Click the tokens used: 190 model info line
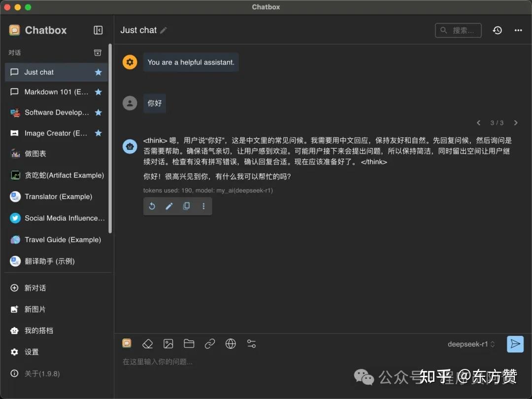The width and height of the screenshot is (532, 399). tap(208, 190)
